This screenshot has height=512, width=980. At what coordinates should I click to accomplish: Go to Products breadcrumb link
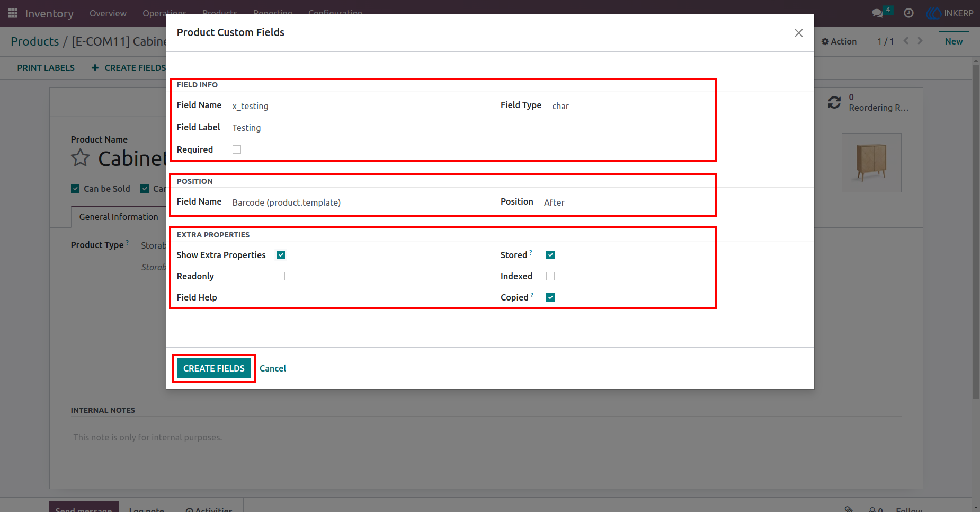point(35,41)
